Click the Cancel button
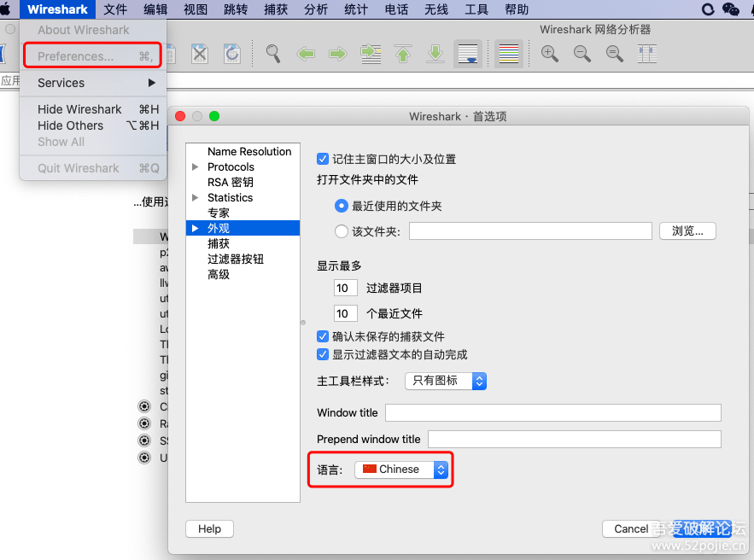754x560 pixels. tap(630, 528)
